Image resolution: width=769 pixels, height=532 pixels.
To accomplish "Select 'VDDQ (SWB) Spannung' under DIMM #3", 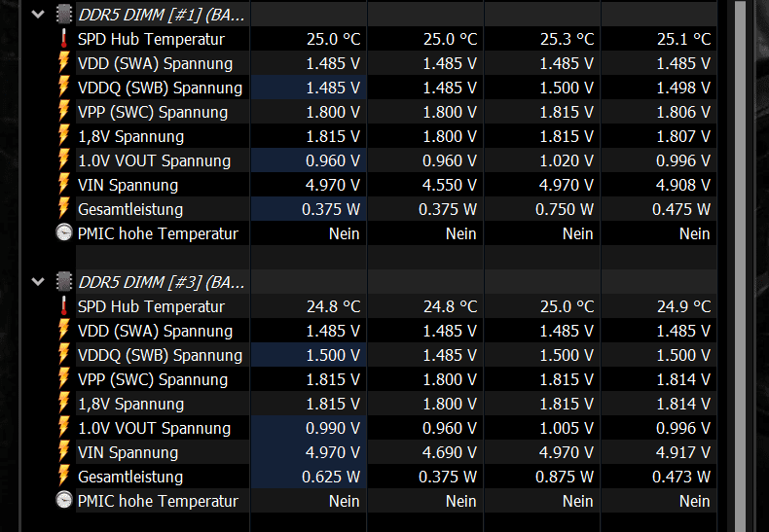I will coord(160,355).
